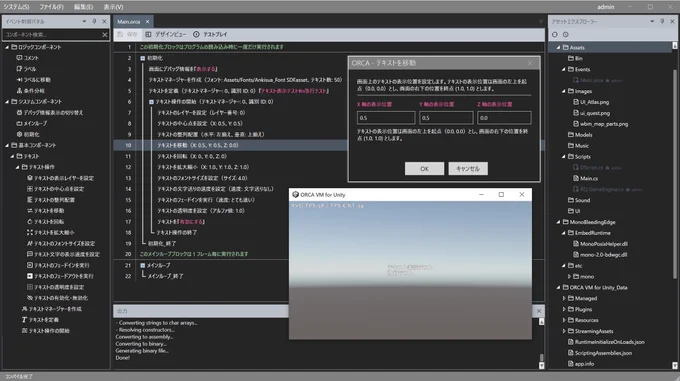Open the 表示(V) menu
680x381 pixels.
pyautogui.click(x=113, y=7)
